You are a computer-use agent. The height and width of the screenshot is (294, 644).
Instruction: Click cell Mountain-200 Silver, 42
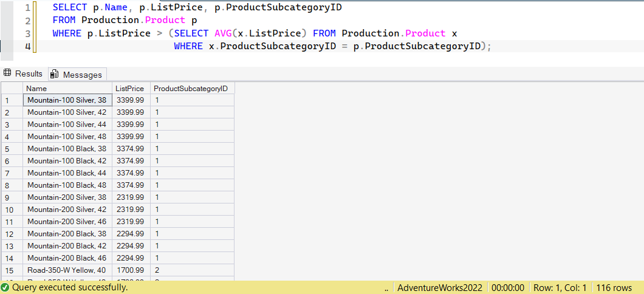pyautogui.click(x=68, y=210)
